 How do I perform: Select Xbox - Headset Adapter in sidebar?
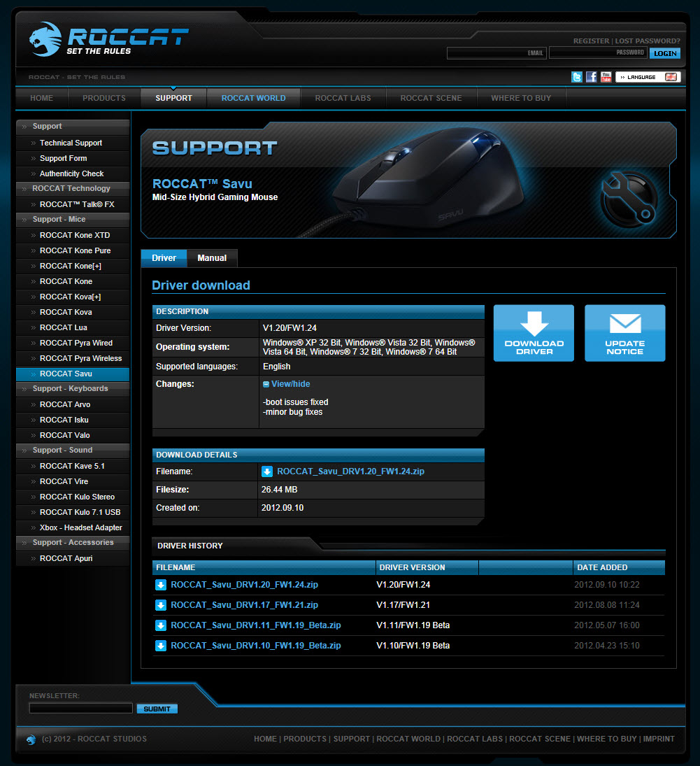point(73,527)
